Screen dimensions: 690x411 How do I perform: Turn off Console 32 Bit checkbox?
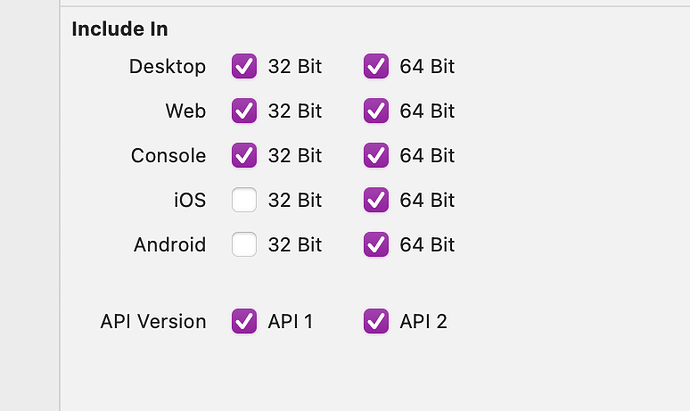click(x=244, y=156)
